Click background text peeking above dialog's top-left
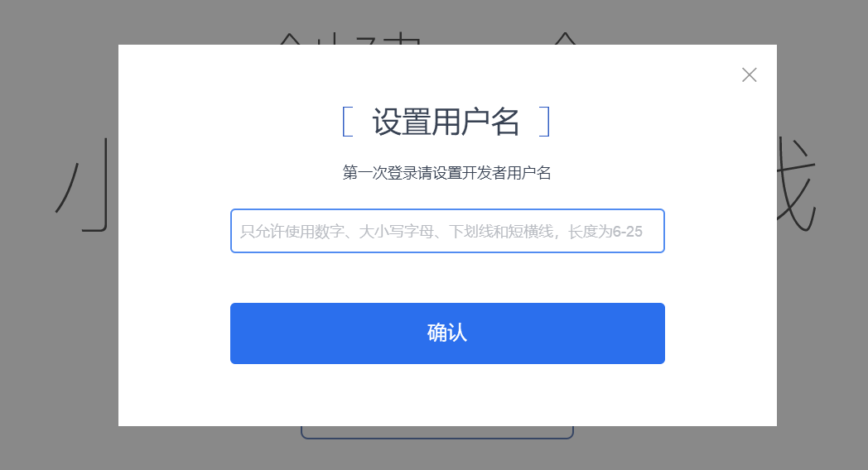The image size is (868, 470). point(350,39)
